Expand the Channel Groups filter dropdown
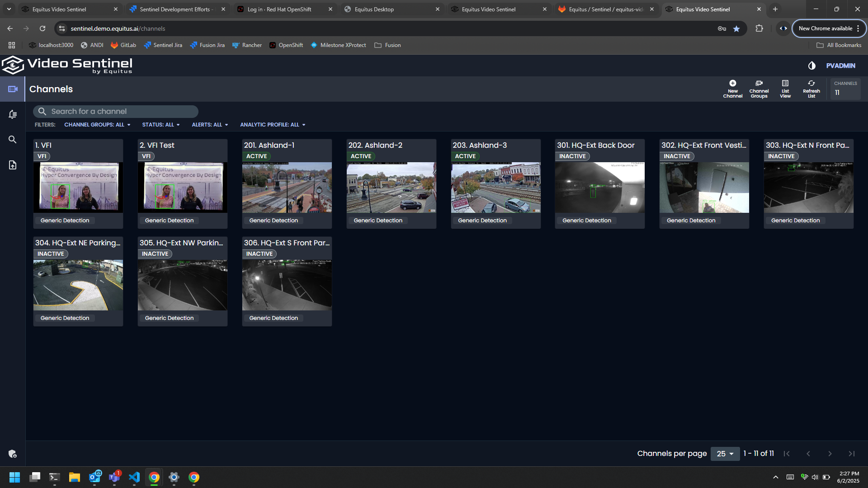The image size is (868, 488). tap(97, 125)
